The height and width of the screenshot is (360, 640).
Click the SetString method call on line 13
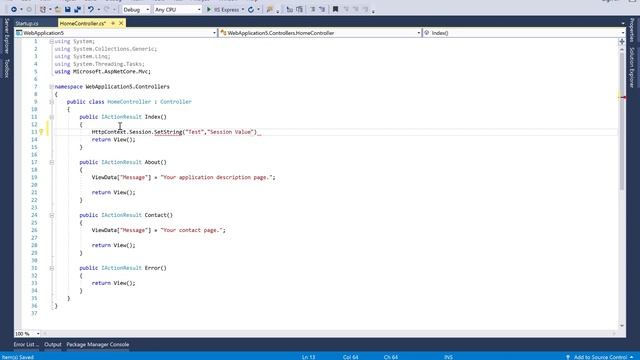pyautogui.click(x=168, y=132)
